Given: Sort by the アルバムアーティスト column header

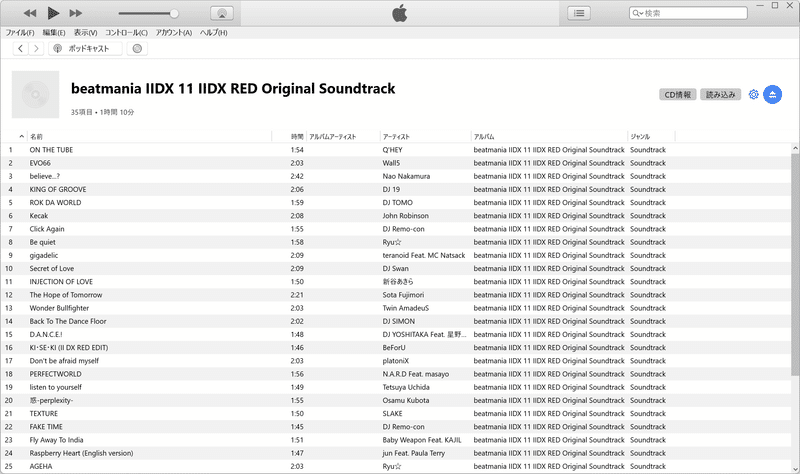Looking at the screenshot, I should tap(343, 136).
